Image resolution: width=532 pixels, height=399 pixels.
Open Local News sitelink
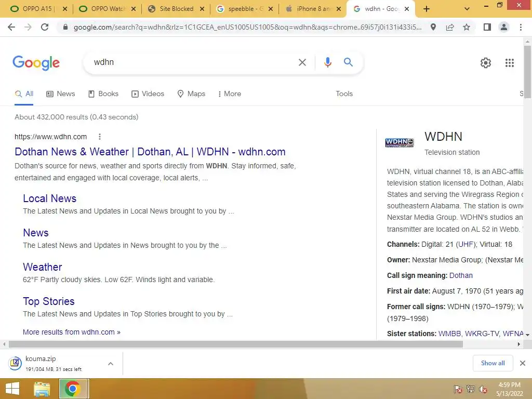pos(49,198)
